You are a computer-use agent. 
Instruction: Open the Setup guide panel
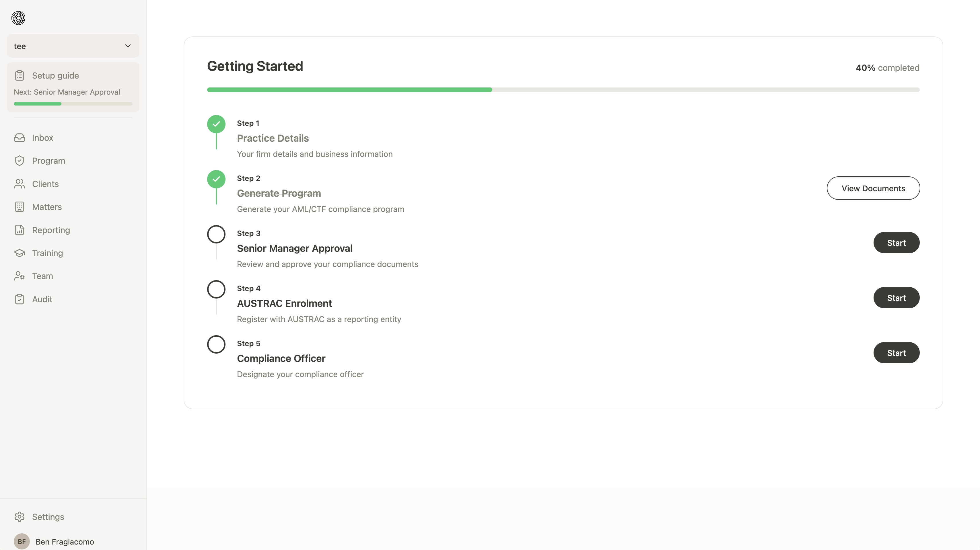(73, 87)
